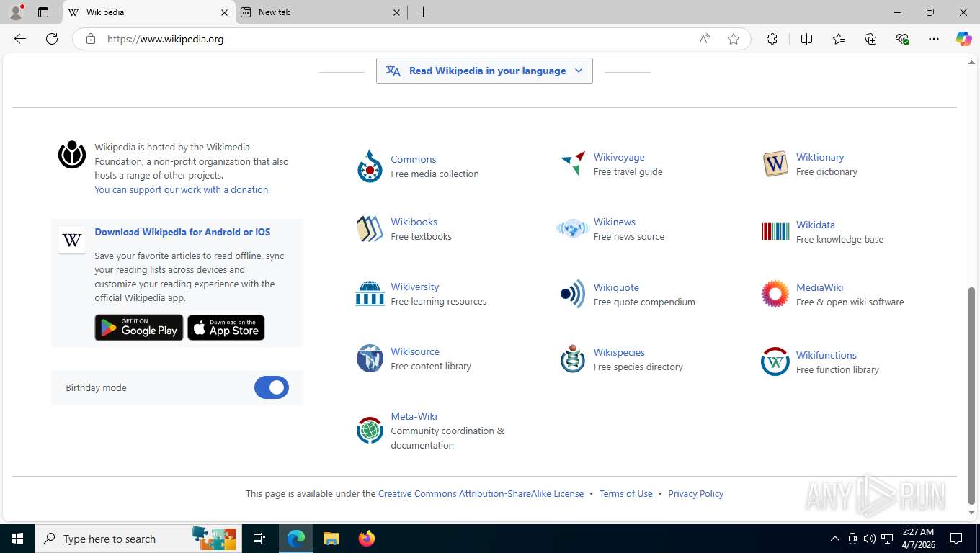The image size is (980, 553).
Task: Open Edge Settings and more menu
Action: pos(934,39)
